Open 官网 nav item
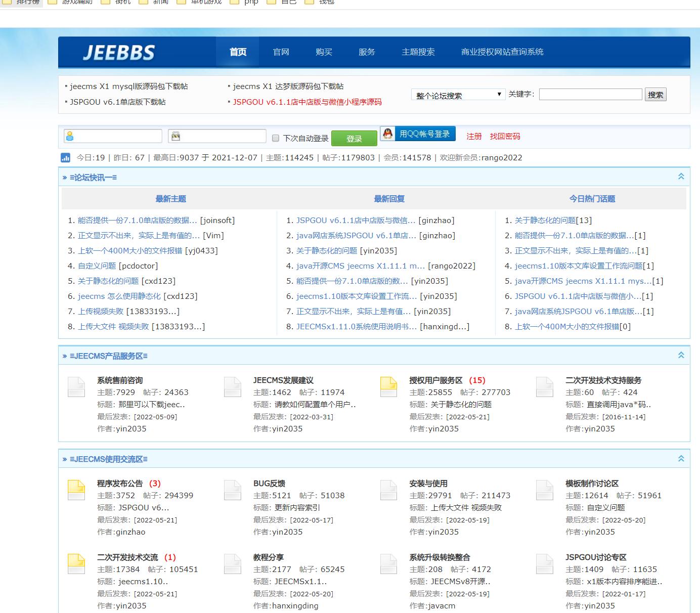Image resolution: width=700 pixels, height=613 pixels. pyautogui.click(x=281, y=52)
